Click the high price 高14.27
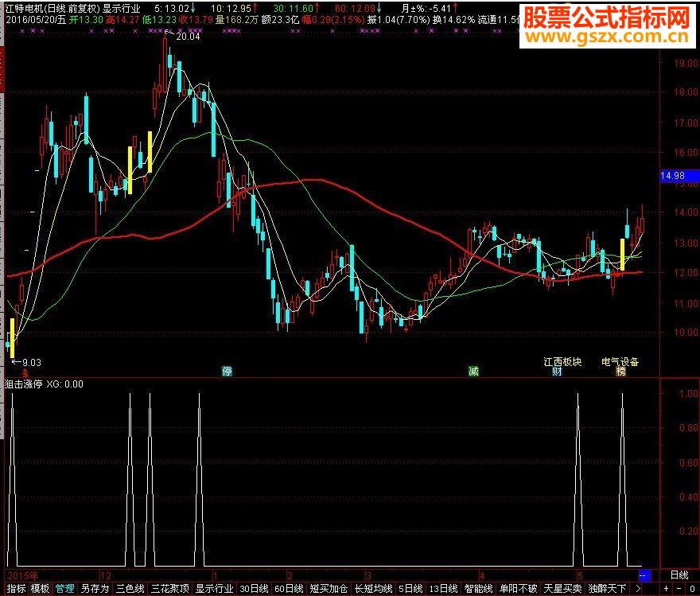 coord(122,20)
